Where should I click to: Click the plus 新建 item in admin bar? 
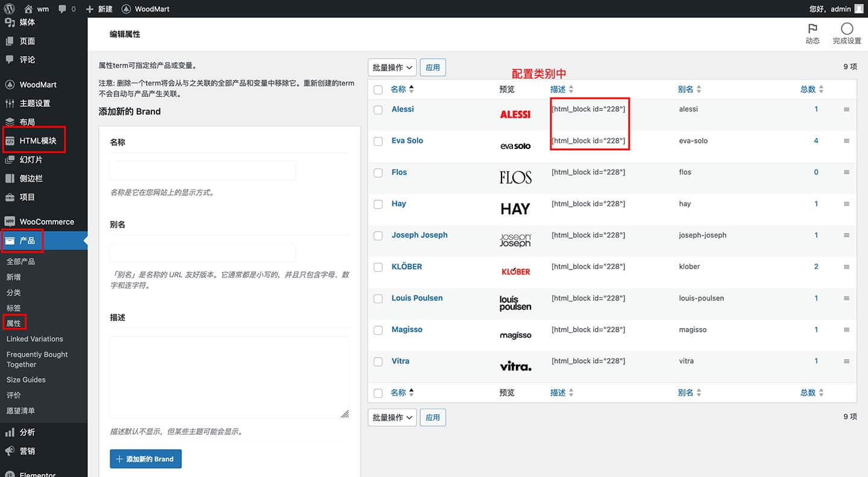pos(99,9)
